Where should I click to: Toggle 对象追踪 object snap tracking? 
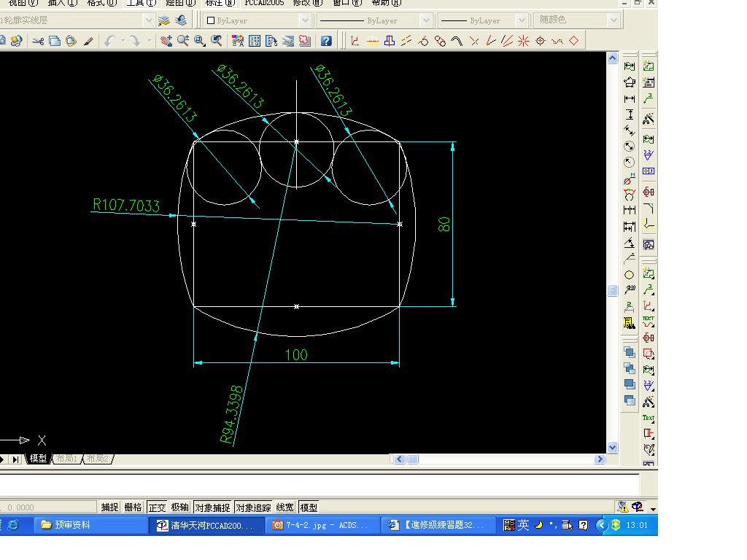[x=253, y=507]
